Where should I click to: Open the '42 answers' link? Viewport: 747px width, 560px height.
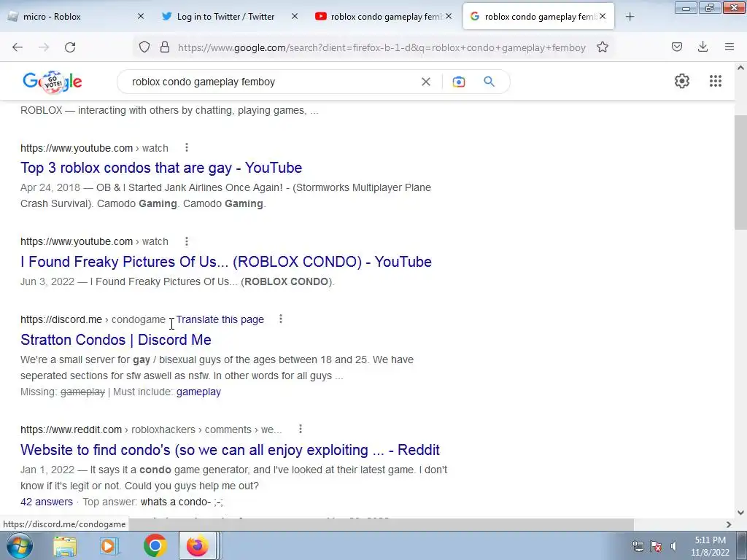47,502
